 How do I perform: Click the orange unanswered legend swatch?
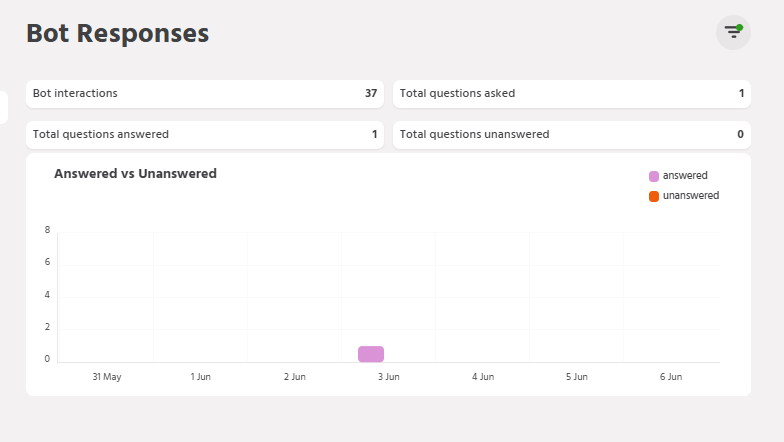coord(654,196)
